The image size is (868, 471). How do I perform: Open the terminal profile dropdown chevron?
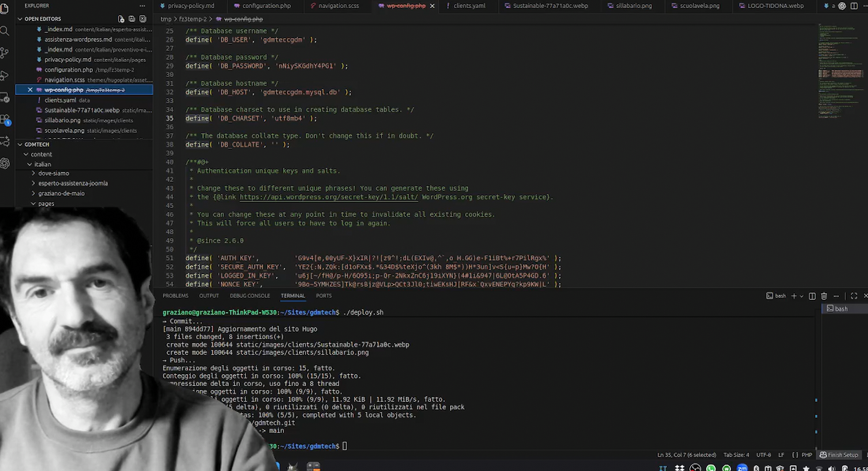click(x=802, y=296)
